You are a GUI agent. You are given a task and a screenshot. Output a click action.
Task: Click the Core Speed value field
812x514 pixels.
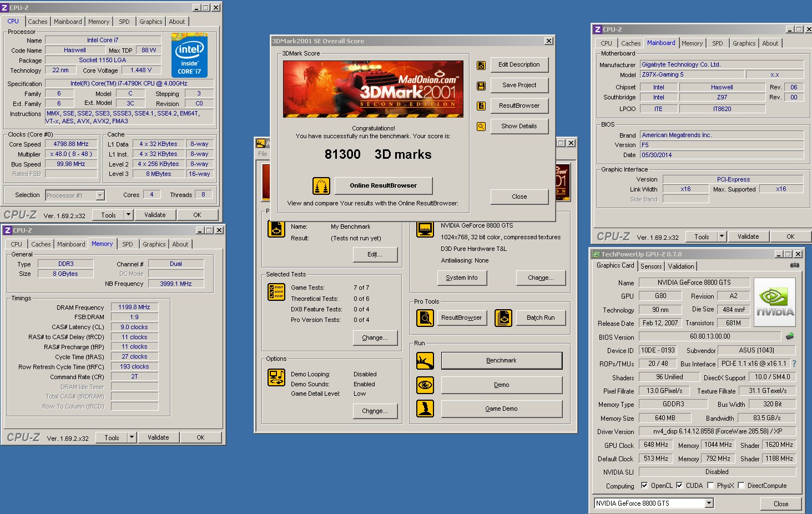[x=71, y=144]
